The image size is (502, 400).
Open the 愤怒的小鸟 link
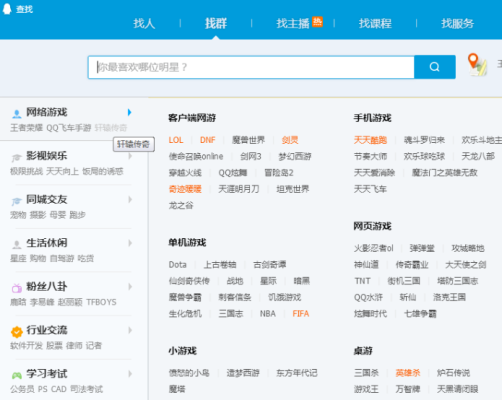[189, 373]
